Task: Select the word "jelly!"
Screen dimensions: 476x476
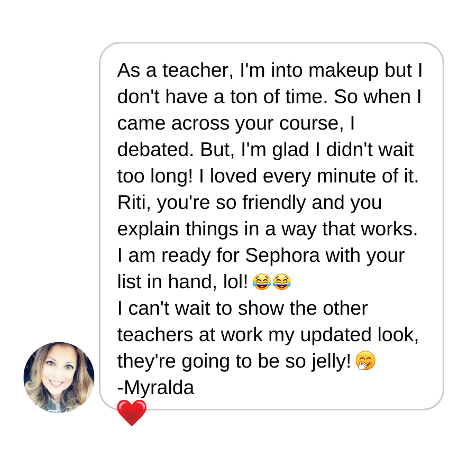Action: point(331,361)
